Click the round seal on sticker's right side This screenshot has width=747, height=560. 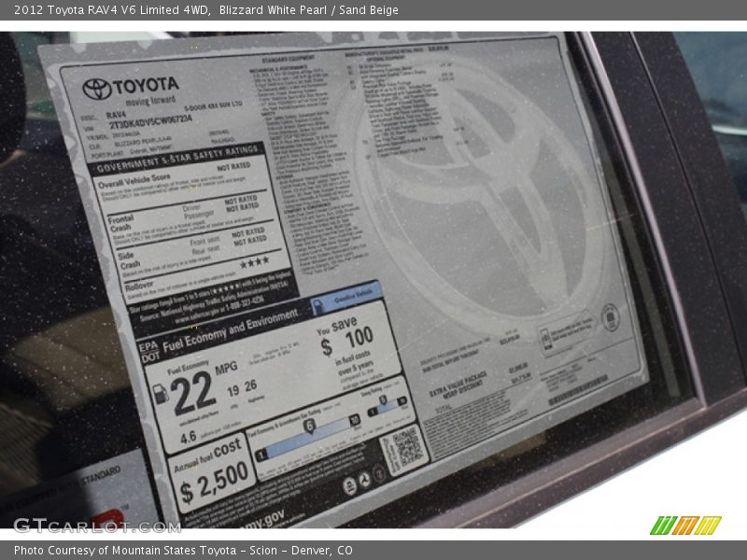tap(611, 317)
